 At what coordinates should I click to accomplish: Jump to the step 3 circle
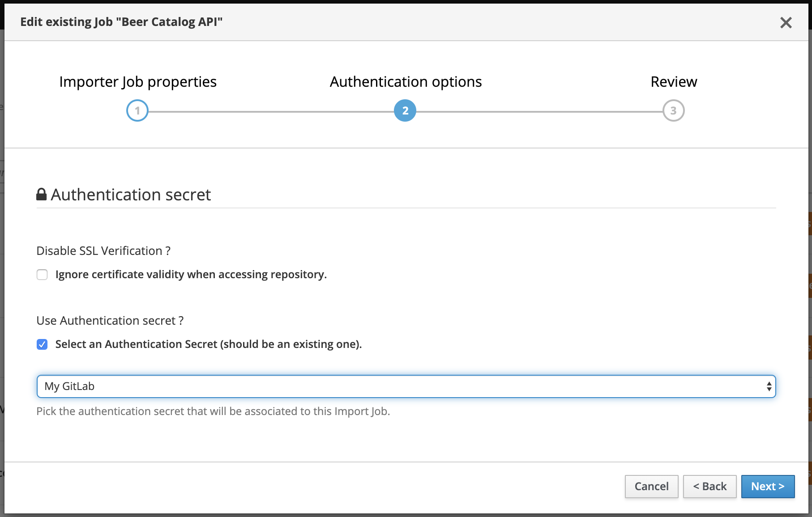click(x=673, y=111)
